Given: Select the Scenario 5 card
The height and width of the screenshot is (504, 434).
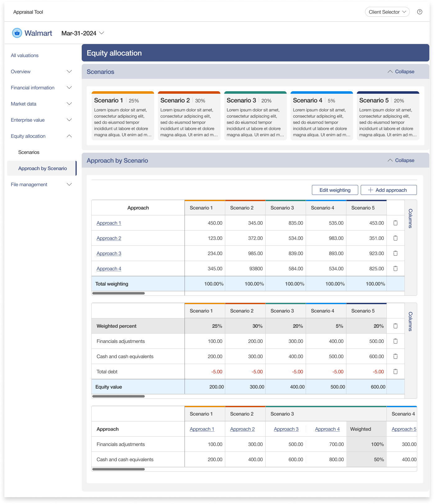Looking at the screenshot, I should point(388,116).
